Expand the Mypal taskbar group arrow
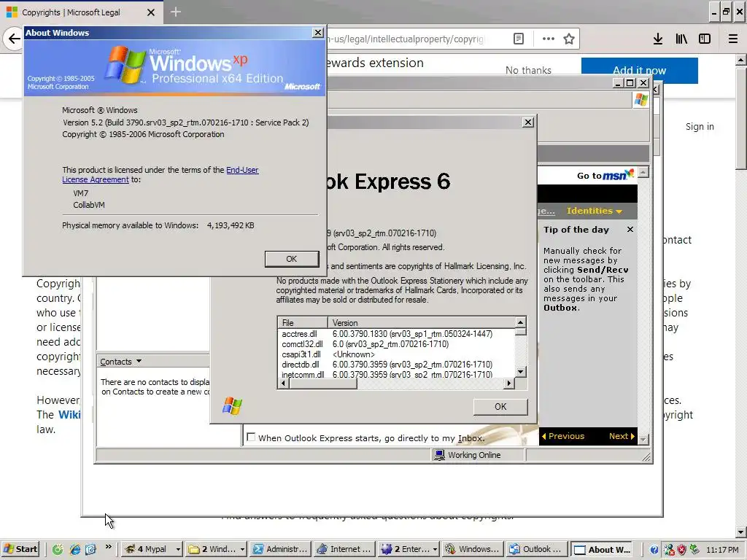 pos(178,550)
